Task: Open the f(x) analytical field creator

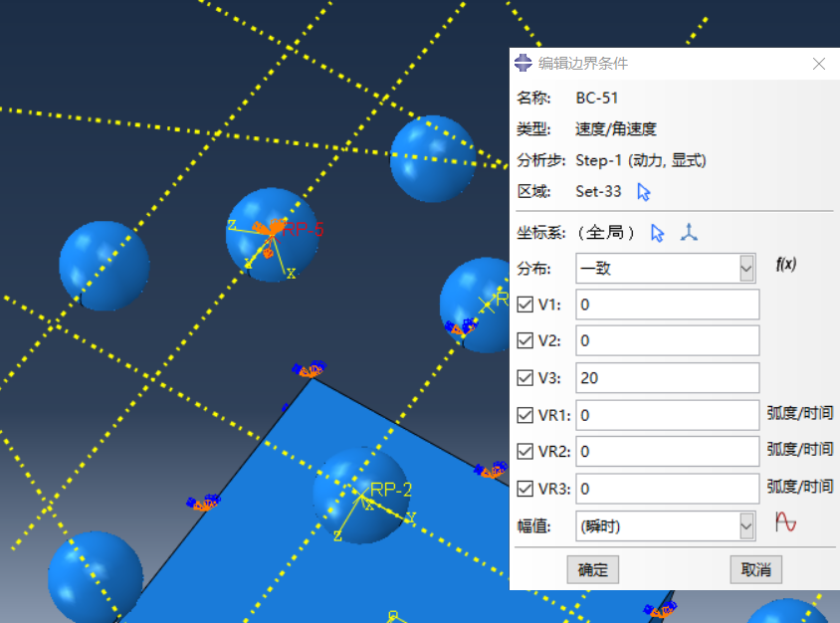Action: pyautogui.click(x=785, y=266)
